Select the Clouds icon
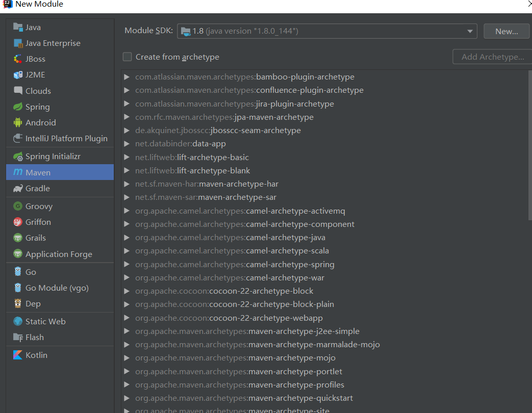The image size is (532, 413). click(x=18, y=91)
